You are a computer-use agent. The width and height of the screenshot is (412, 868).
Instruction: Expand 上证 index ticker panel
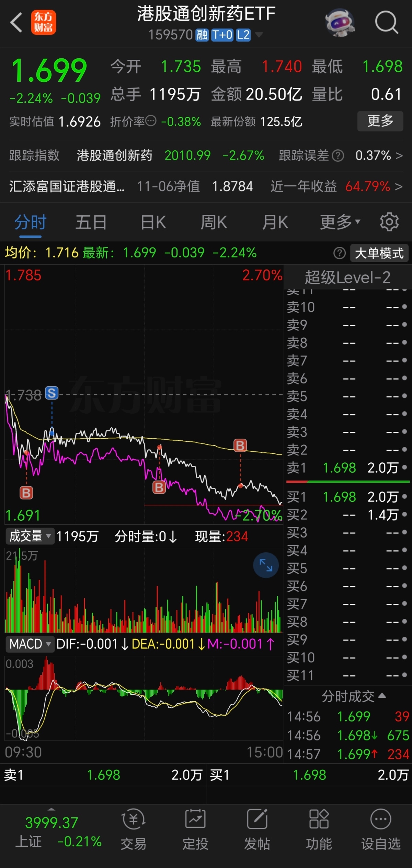click(51, 810)
